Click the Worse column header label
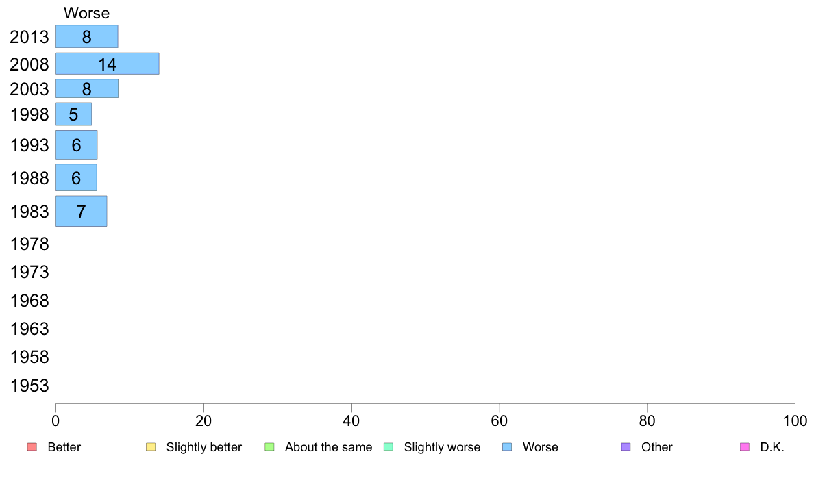 [87, 13]
